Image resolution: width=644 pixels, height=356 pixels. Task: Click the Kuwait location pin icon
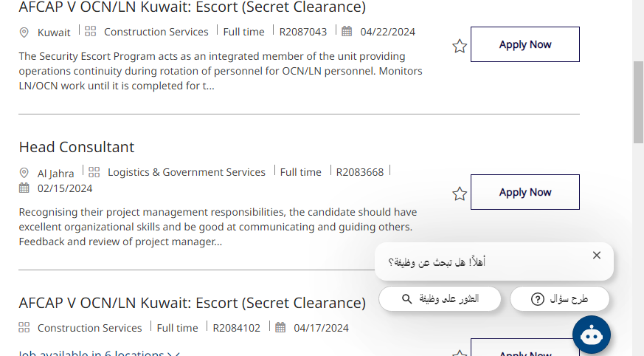pos(24,32)
